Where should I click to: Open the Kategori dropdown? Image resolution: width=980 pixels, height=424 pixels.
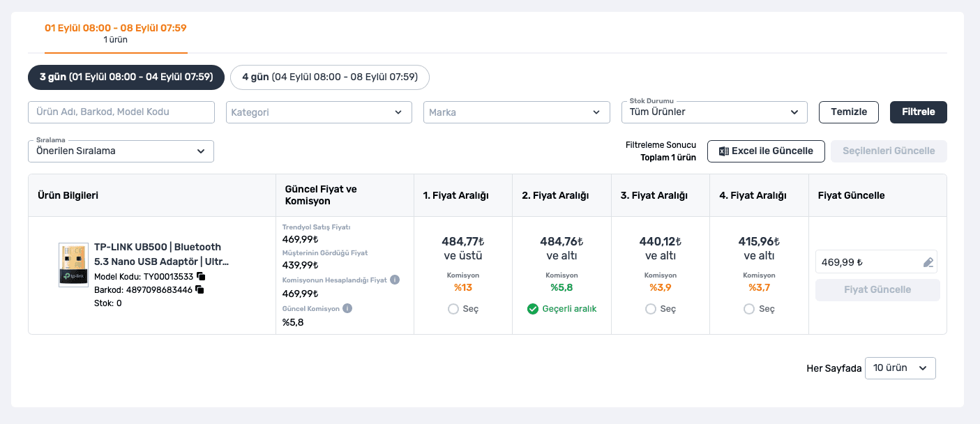(319, 112)
